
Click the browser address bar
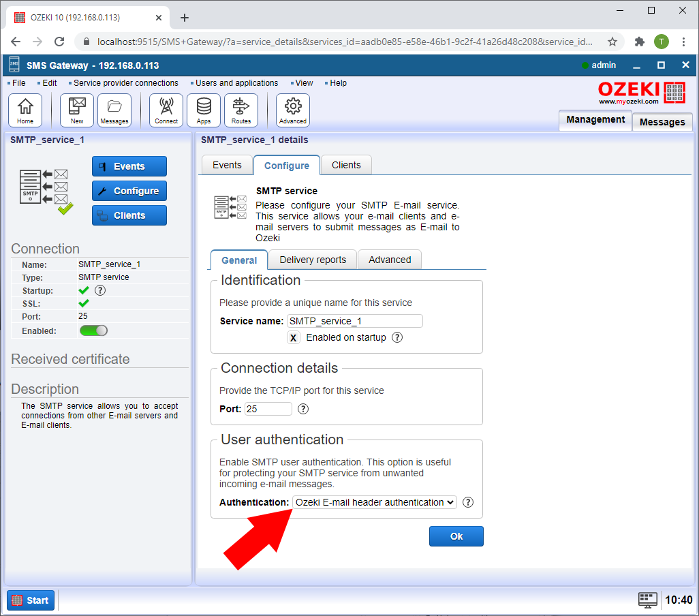coord(345,42)
